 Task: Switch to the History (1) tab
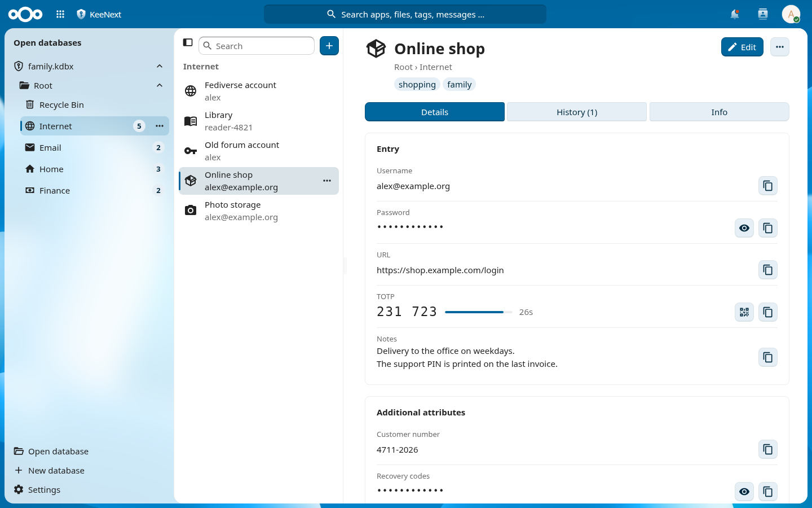tap(577, 112)
